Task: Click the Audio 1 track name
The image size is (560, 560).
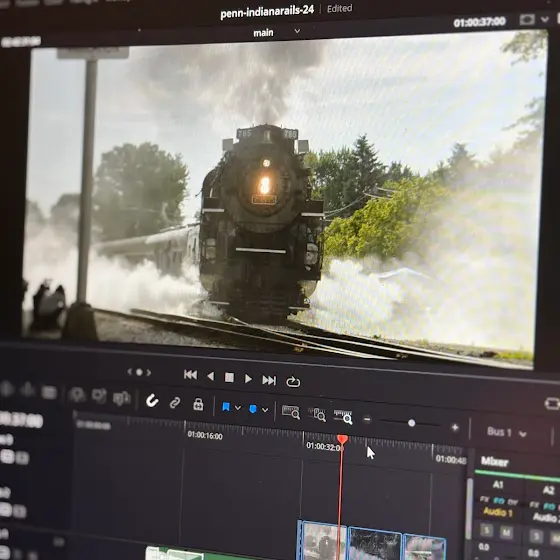Action: coord(498,512)
